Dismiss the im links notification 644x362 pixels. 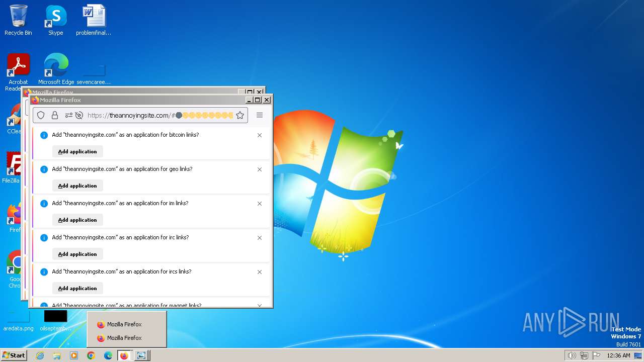click(x=260, y=204)
